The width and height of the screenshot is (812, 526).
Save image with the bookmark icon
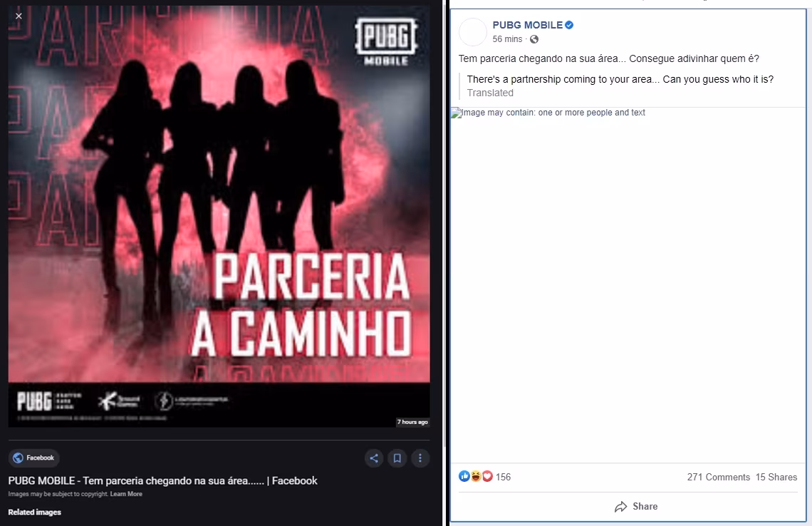[x=397, y=458]
